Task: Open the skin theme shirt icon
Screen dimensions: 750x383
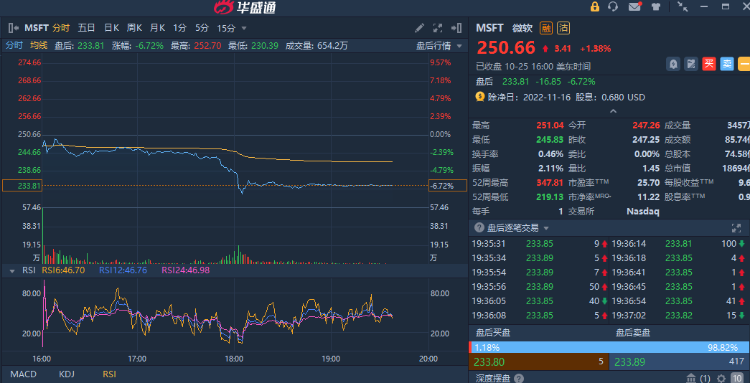Action: click(655, 7)
